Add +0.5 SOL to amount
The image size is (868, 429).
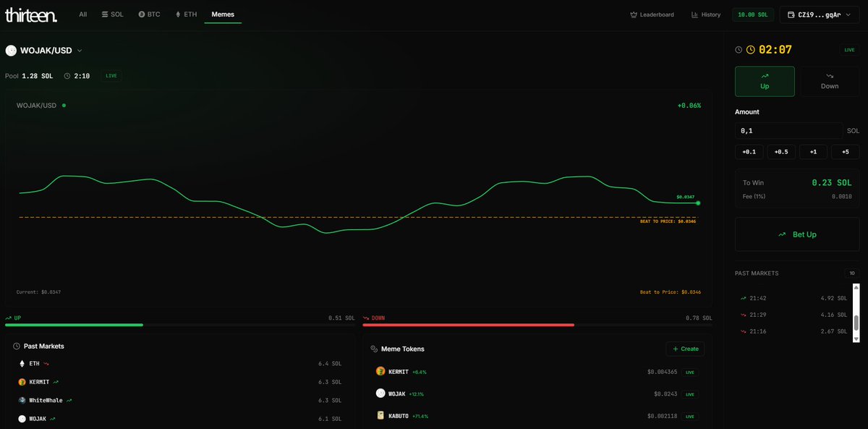781,152
